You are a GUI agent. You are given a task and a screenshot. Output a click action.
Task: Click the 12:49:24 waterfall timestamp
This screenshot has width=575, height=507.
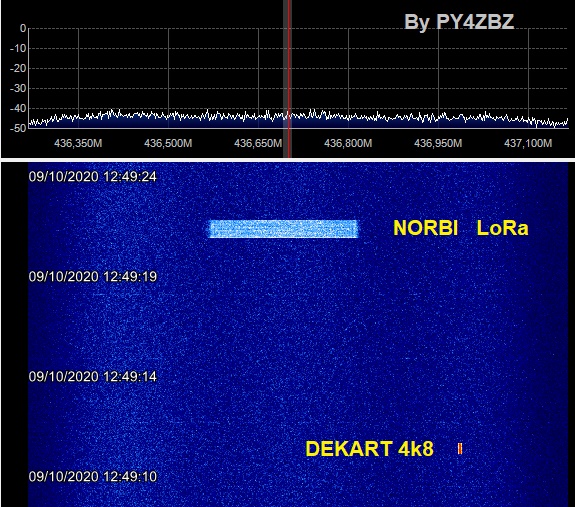(93, 177)
